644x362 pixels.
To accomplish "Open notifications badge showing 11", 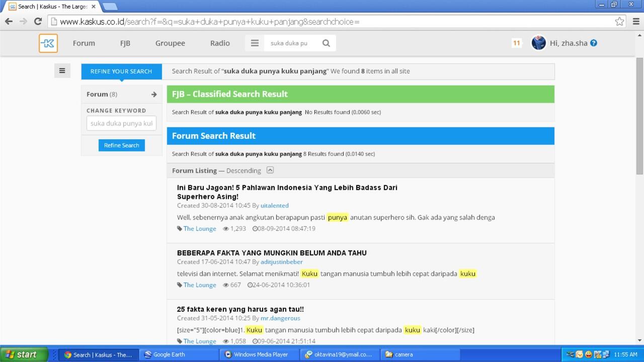I will [x=516, y=43].
